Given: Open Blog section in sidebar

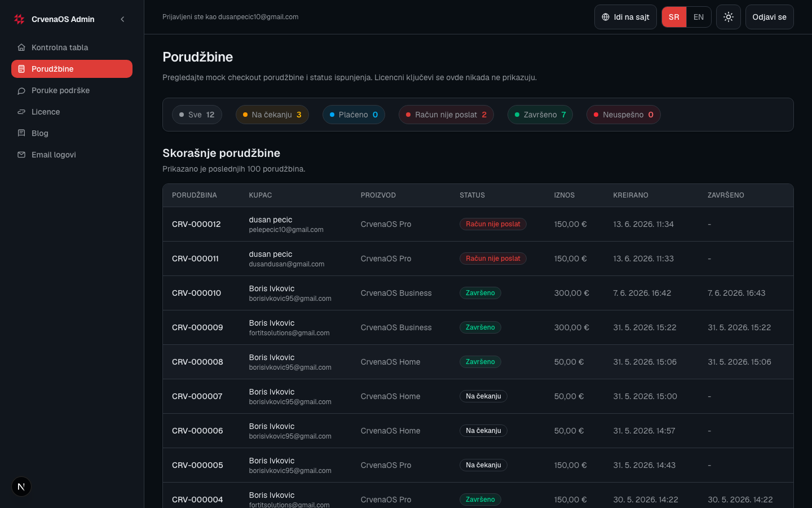Looking at the screenshot, I should [72, 133].
